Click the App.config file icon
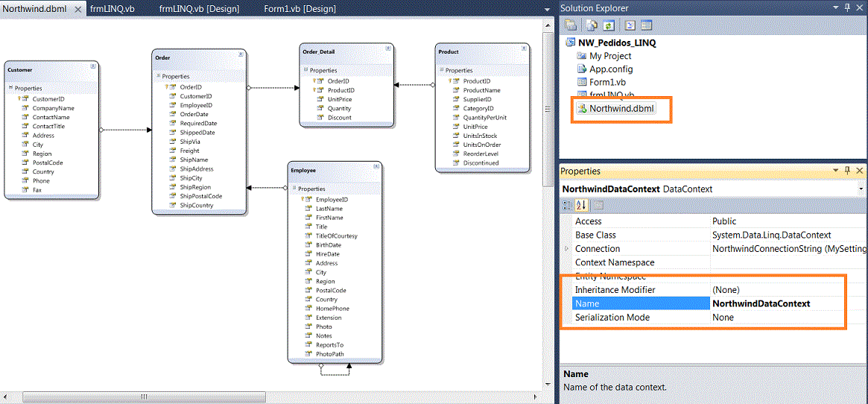 point(581,69)
